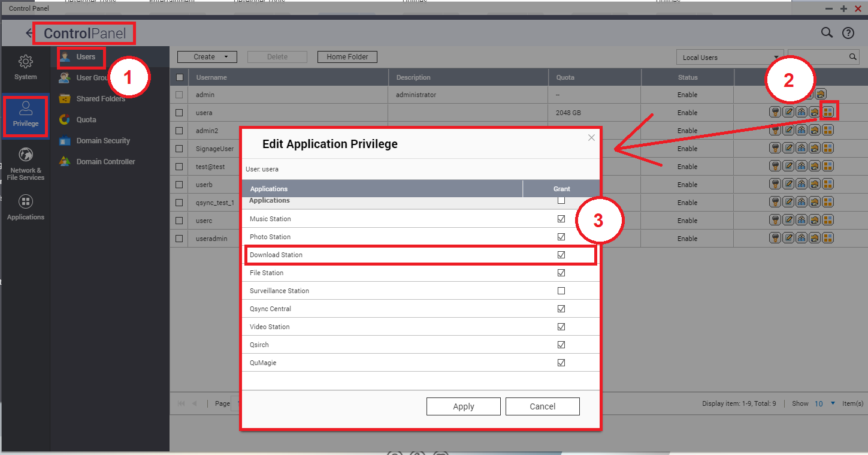
Task: Click the Home Folder button
Action: 347,57
